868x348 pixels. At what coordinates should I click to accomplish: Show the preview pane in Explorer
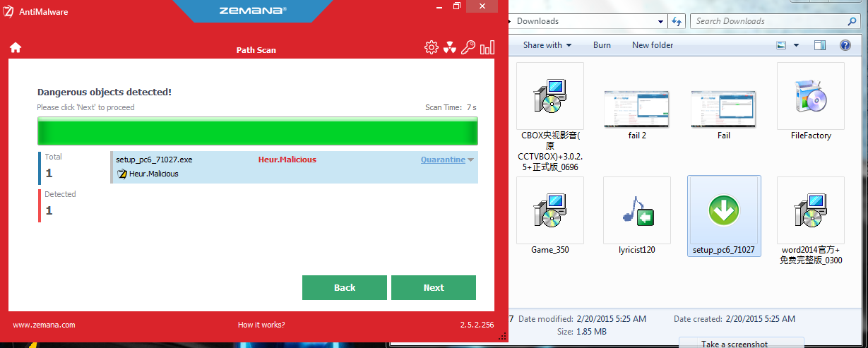tap(820, 45)
